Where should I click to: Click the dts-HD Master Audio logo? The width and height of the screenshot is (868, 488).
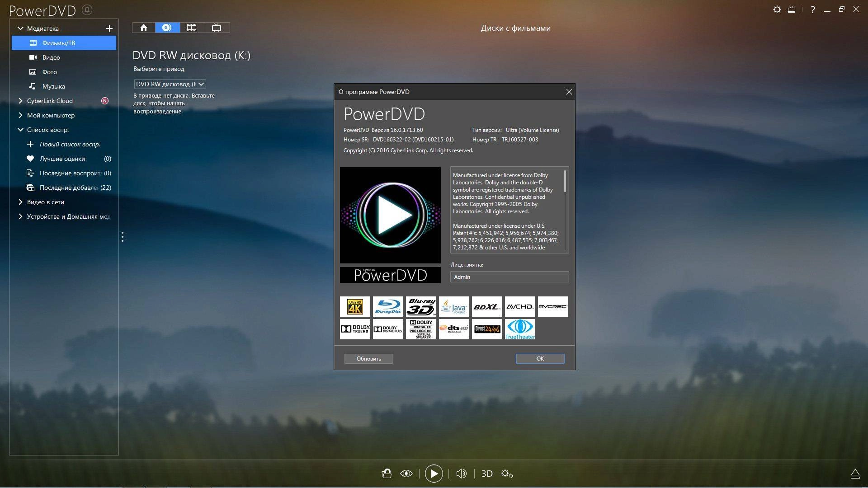point(454,329)
